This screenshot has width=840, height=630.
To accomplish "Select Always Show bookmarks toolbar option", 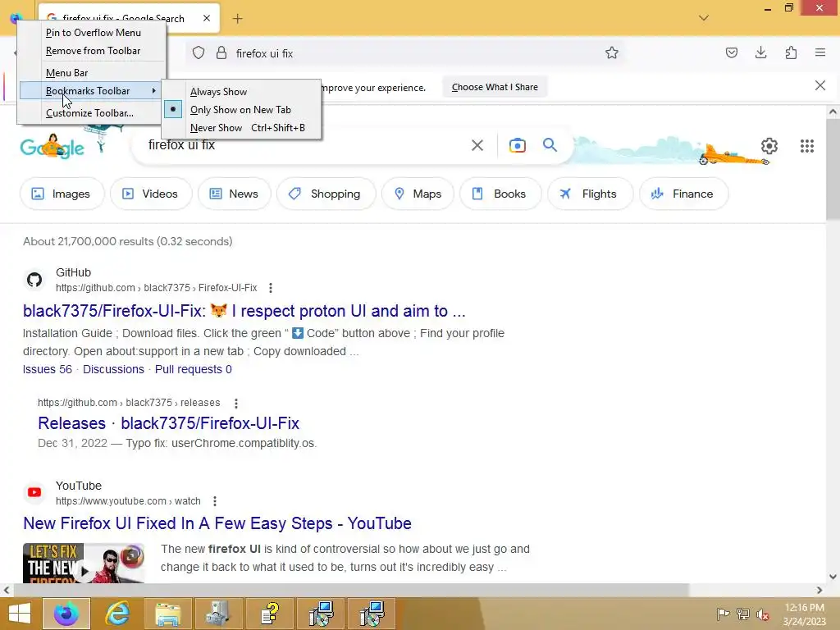I will (x=242, y=92).
